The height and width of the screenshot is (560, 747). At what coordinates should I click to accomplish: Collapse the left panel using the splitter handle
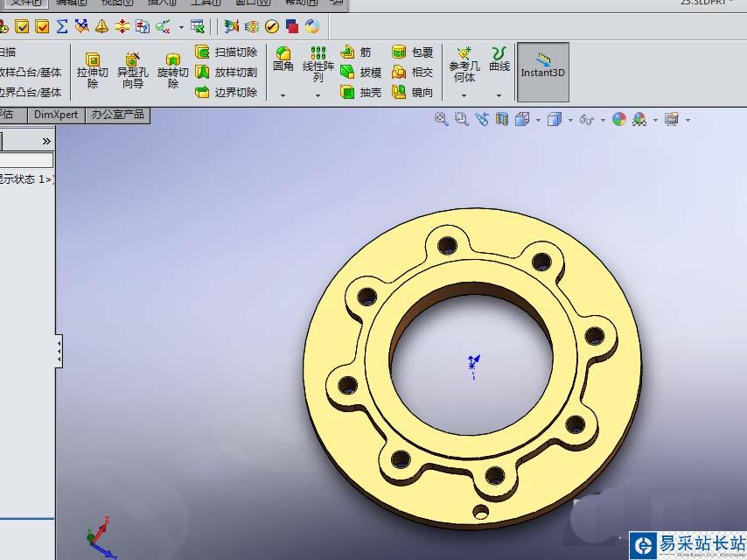(59, 351)
